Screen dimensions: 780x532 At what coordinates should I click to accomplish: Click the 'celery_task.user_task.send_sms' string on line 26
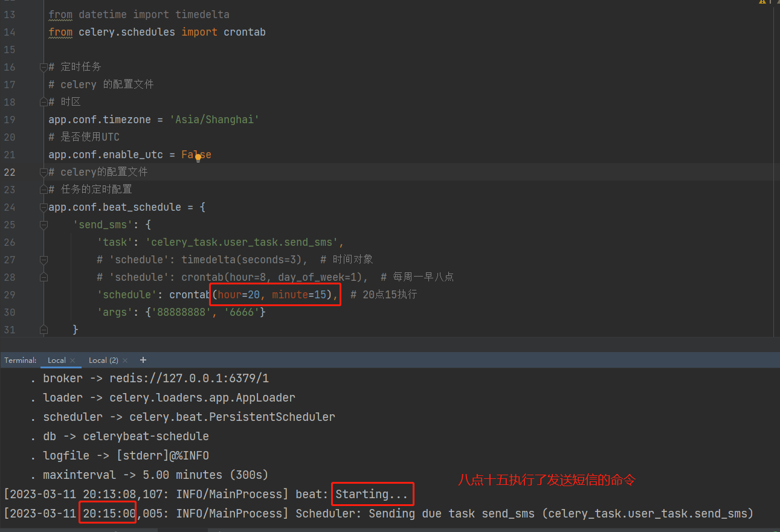click(x=242, y=242)
